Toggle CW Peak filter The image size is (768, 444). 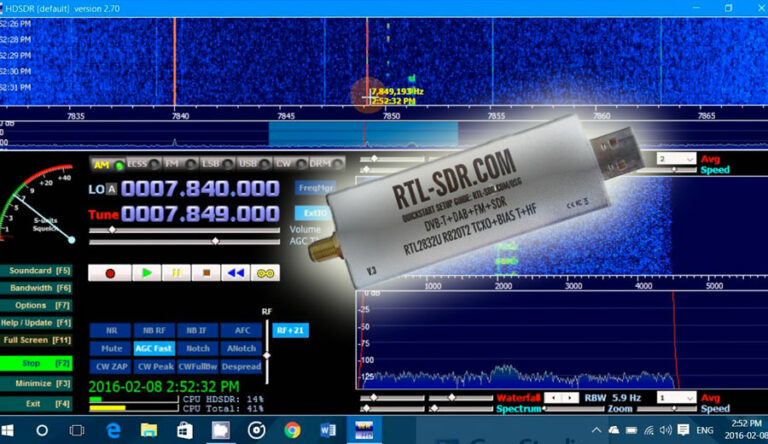pos(154,367)
